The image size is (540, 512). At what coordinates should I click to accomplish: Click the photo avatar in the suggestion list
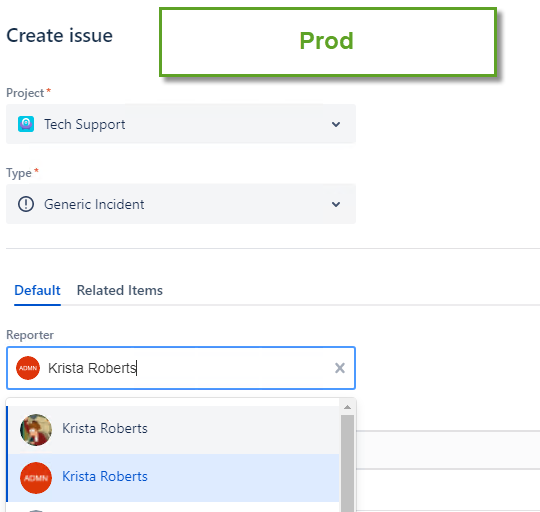pos(36,430)
